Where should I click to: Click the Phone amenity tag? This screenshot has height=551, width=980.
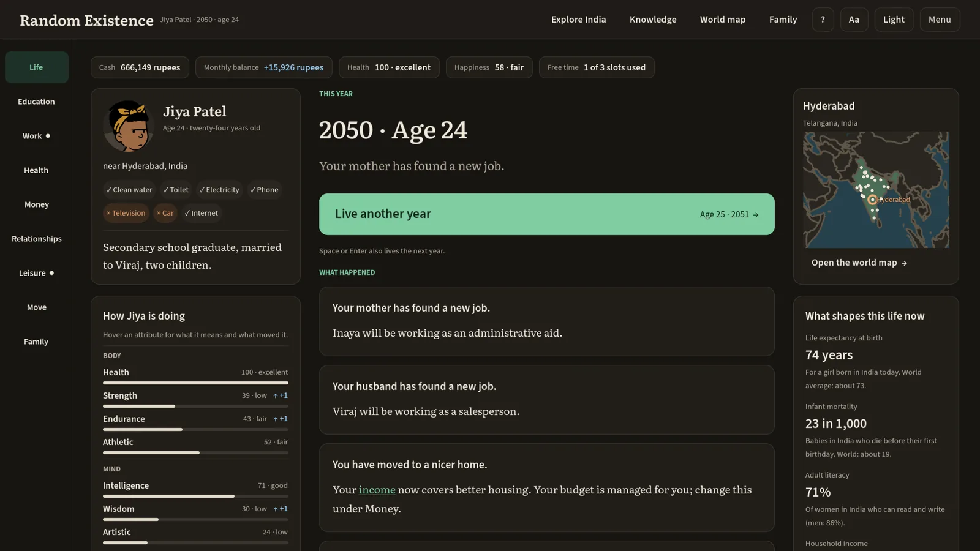264,190
